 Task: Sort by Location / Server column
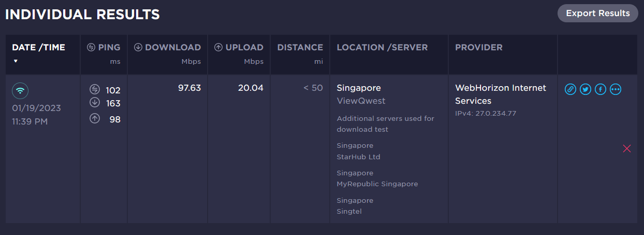coord(382,47)
